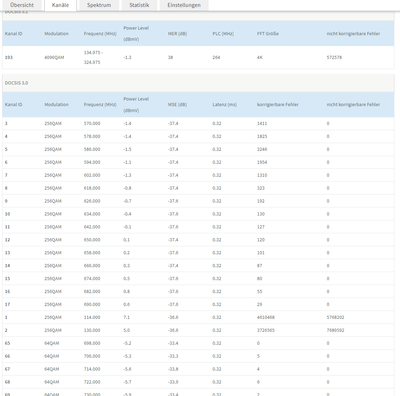Click frequency 578.000 of channel 4
The height and width of the screenshot is (396, 400).
92,136
